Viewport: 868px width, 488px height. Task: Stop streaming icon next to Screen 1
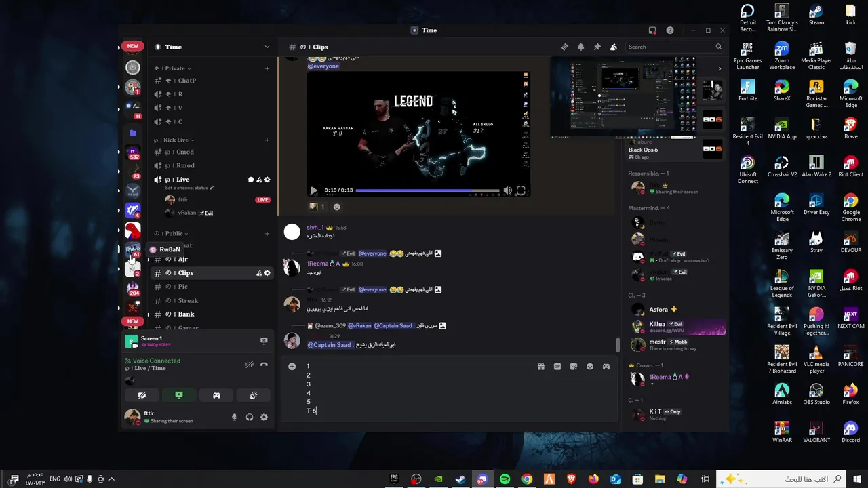coord(264,341)
